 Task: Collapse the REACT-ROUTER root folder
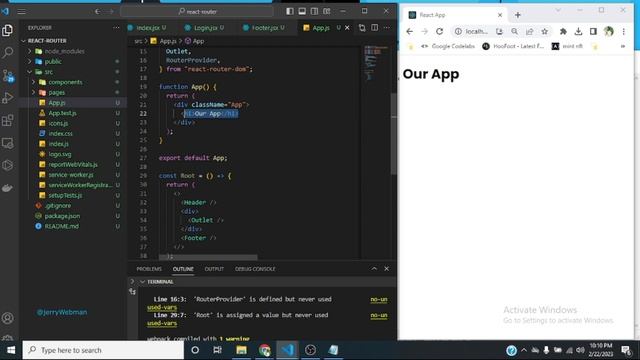(x=23, y=41)
